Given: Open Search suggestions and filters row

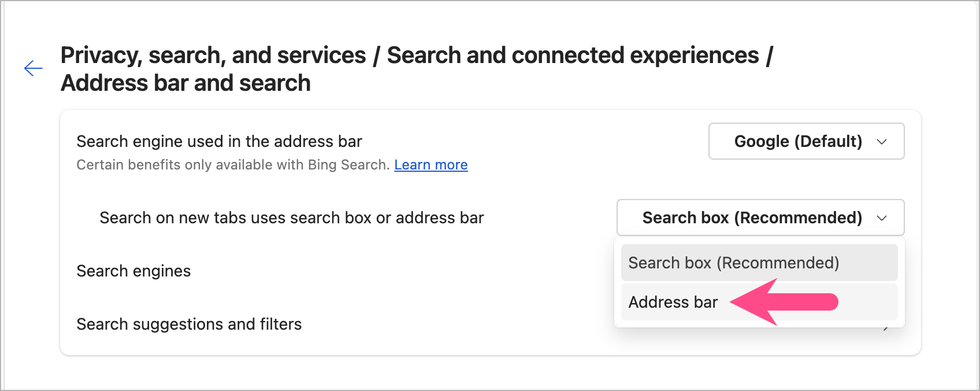Looking at the screenshot, I should [x=189, y=324].
